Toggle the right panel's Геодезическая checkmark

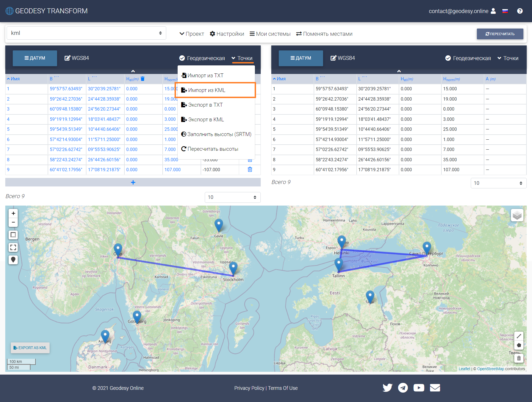click(x=448, y=58)
